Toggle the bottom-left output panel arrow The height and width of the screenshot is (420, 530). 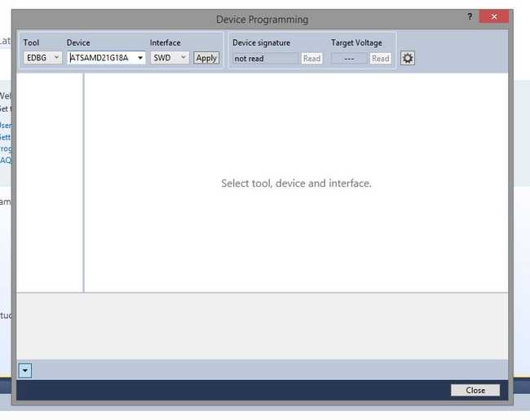point(24,370)
